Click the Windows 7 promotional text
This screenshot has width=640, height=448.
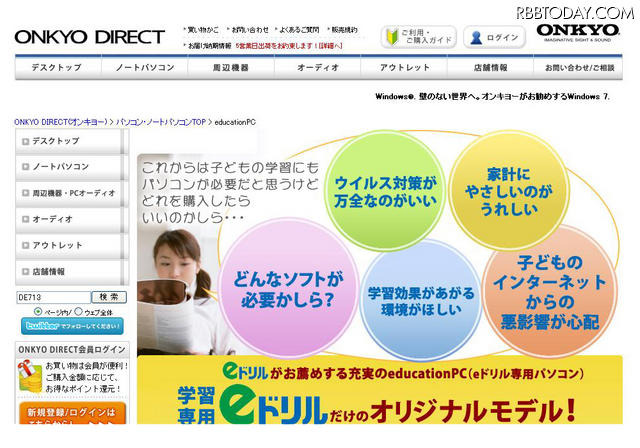click(492, 97)
